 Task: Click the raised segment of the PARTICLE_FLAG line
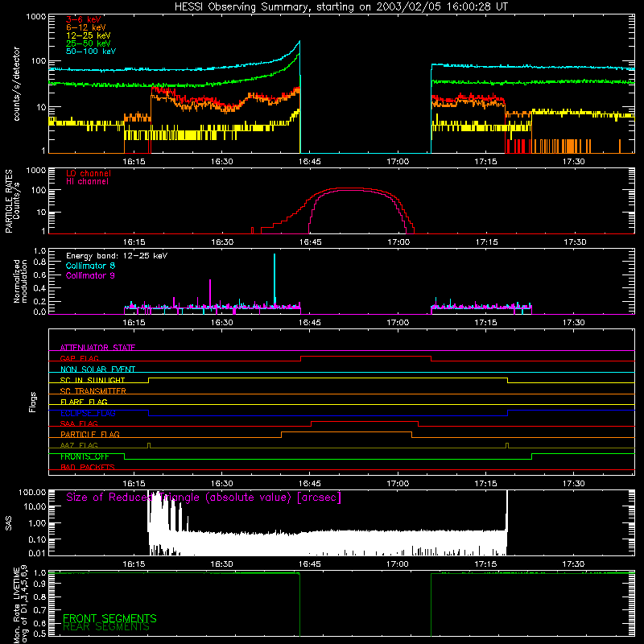pos(346,432)
